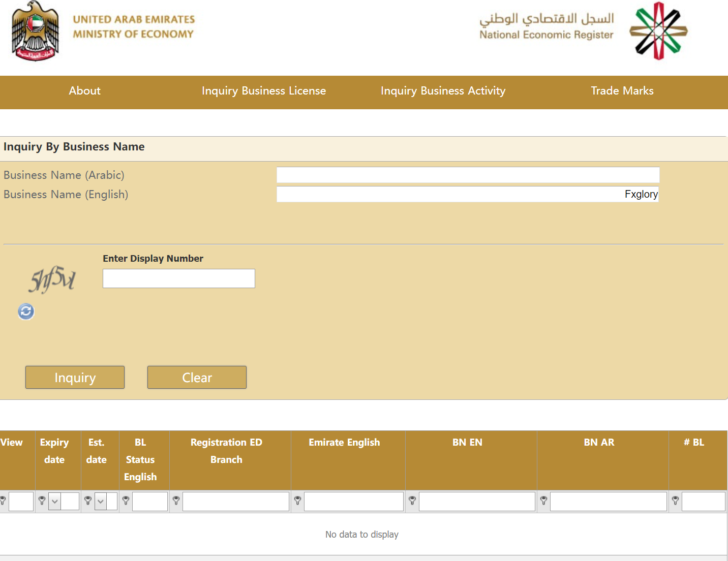Screen dimensions: 728x561
Task: Open the About menu
Action: coord(85,91)
